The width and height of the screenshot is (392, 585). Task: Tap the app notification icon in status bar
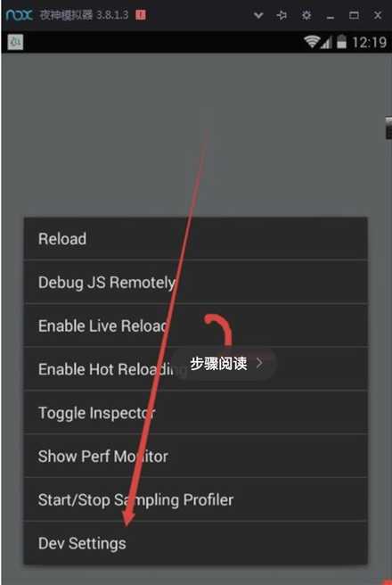(15, 42)
